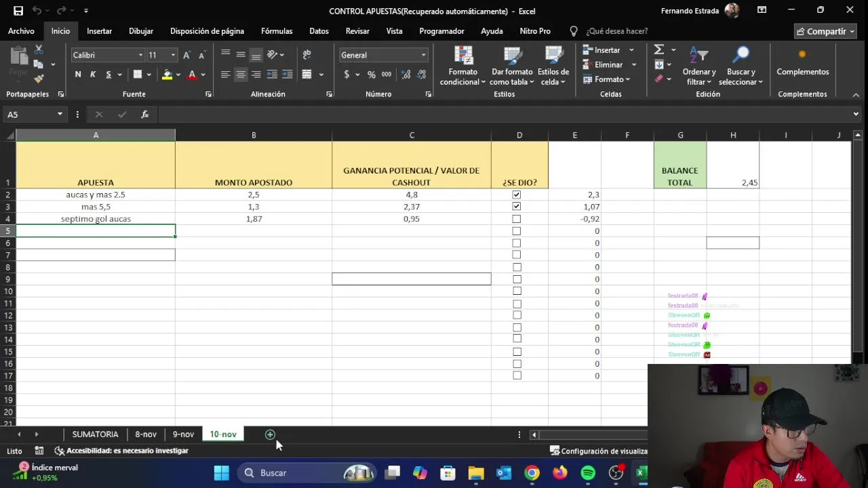Apply center horizontal alignment
The height and width of the screenshot is (488, 868).
point(241,75)
